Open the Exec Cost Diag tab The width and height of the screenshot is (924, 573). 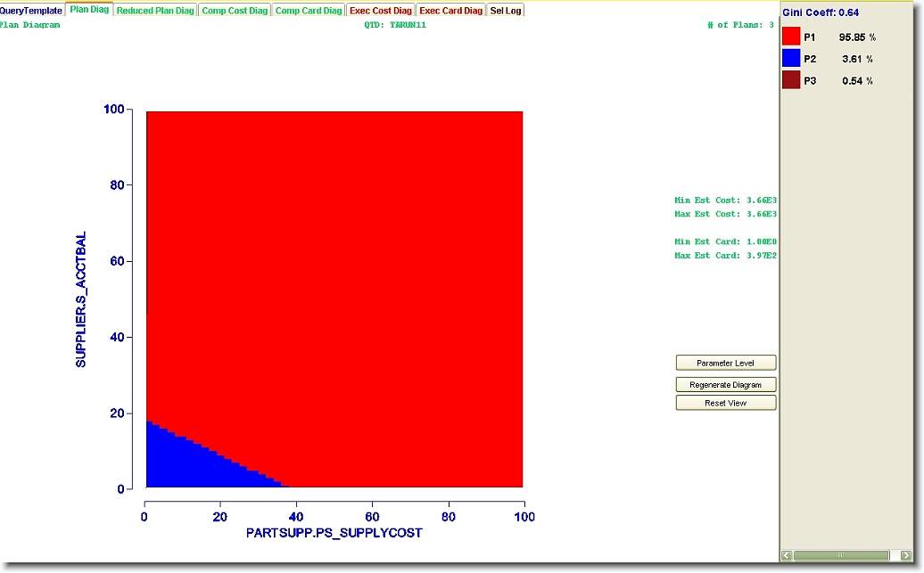381,11
